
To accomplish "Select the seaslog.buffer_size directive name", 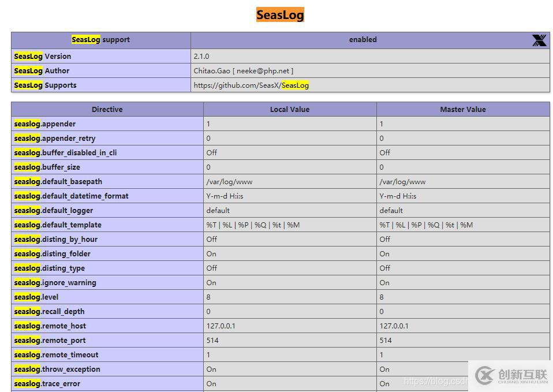I will click(47, 167).
